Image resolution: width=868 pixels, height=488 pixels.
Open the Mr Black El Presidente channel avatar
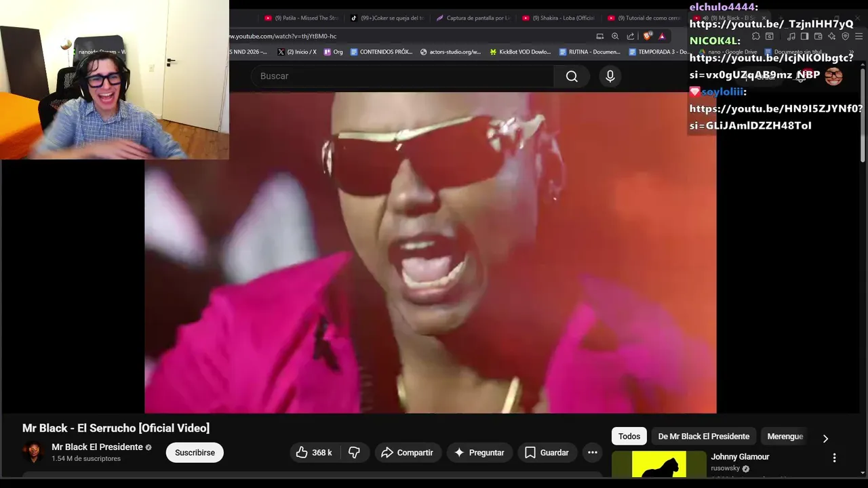click(33, 452)
